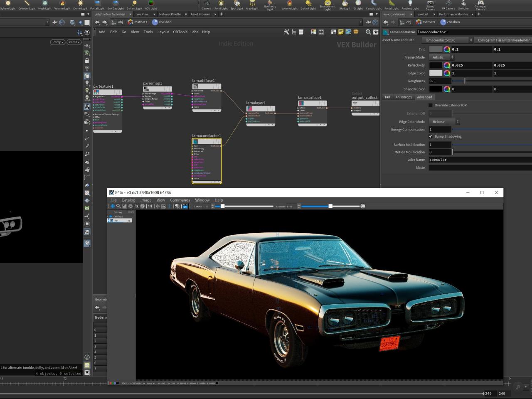Open the Fresnel Mode dropdown
Screen dimensions: 532x399
point(441,57)
